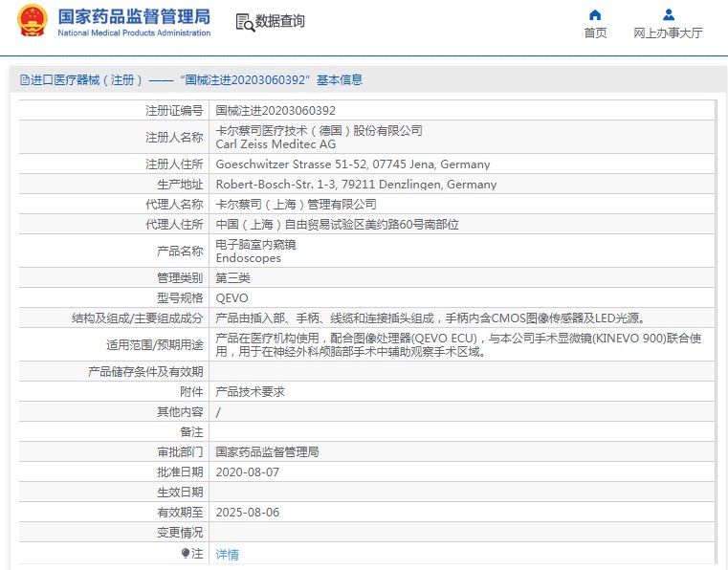The image size is (728, 570).
Task: Select production address Robert-Bosch-Str. 1-3 Denzlingen
Action: (x=356, y=185)
